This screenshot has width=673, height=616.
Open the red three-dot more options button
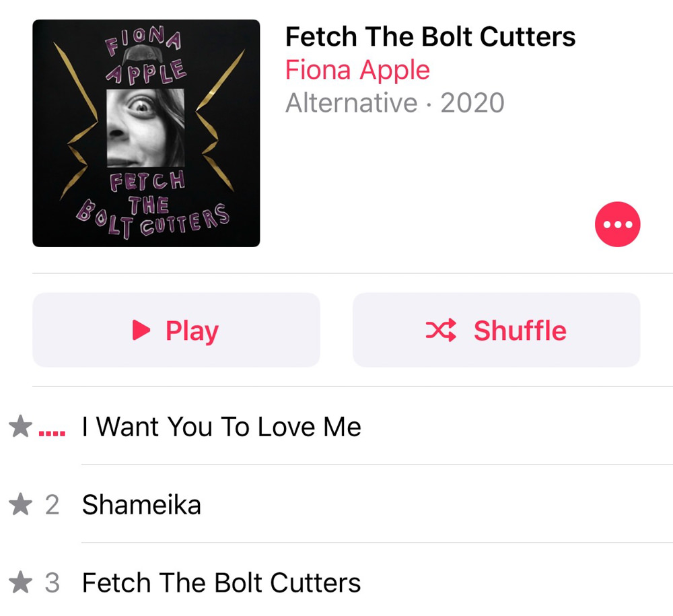click(x=617, y=224)
